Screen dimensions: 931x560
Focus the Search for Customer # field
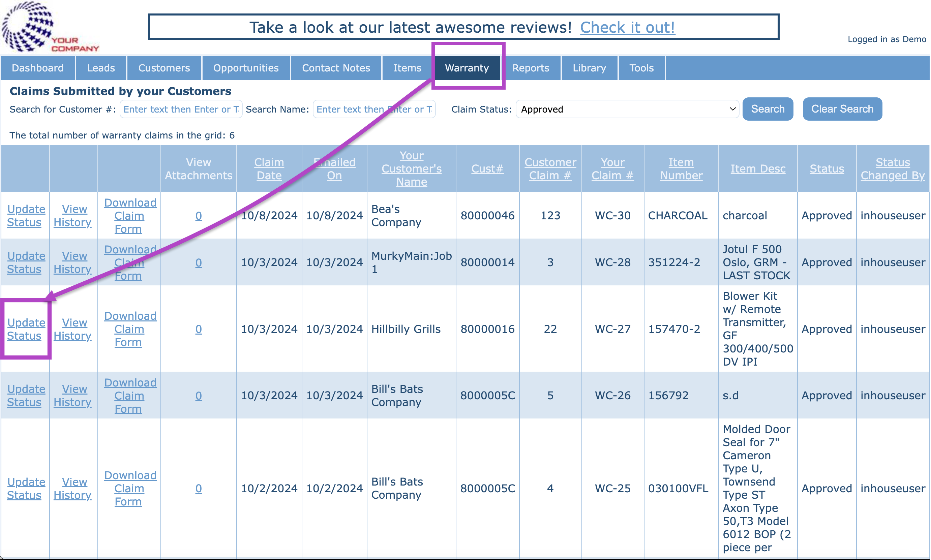click(181, 110)
